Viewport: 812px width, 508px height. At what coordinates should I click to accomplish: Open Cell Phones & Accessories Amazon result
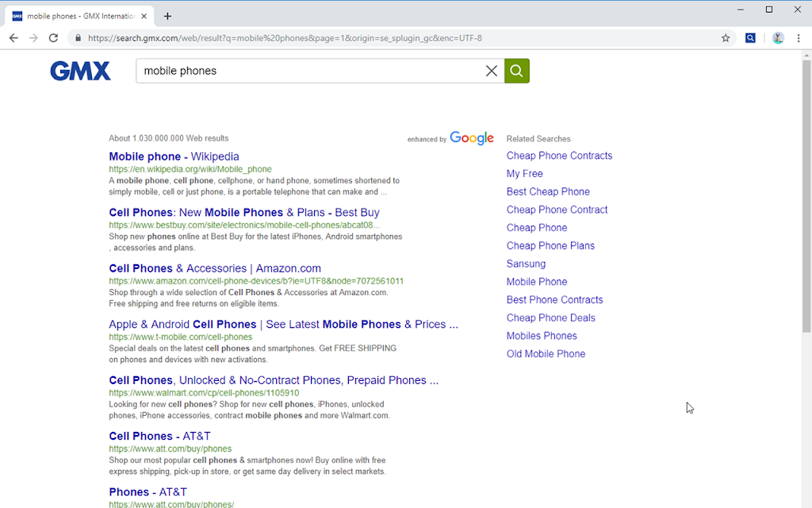pyautogui.click(x=215, y=268)
